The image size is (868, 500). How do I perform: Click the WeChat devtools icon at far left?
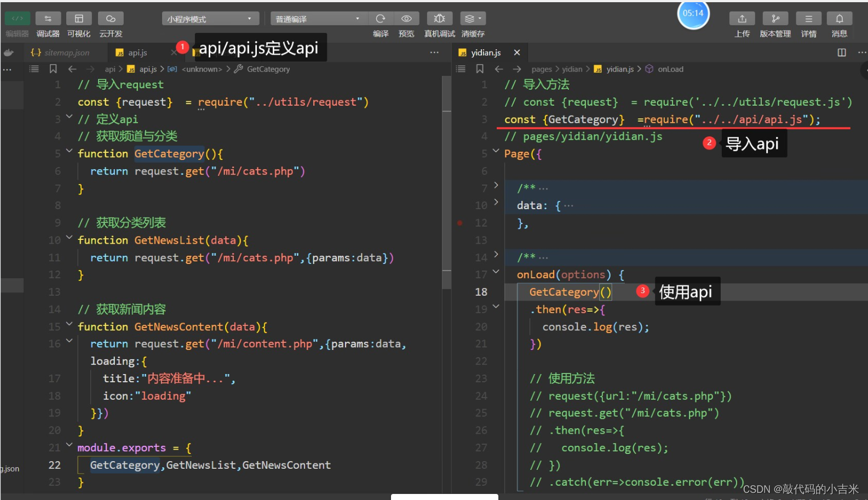tap(8, 53)
